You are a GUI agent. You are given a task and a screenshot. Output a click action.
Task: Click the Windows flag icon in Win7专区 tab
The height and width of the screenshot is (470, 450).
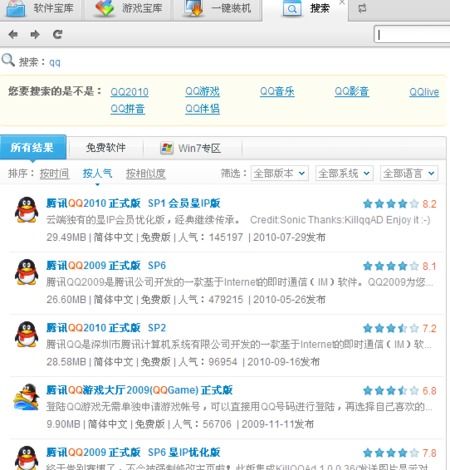167,148
